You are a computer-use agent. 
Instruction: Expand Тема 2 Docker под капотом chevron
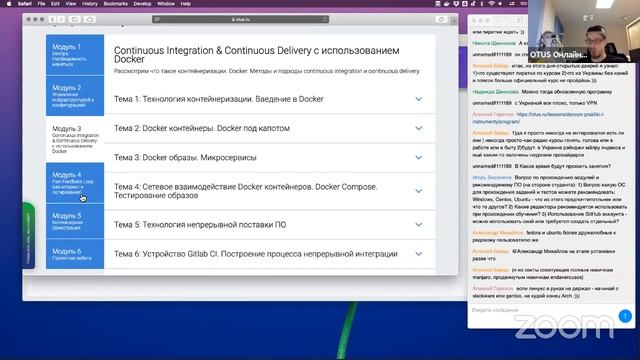point(418,128)
